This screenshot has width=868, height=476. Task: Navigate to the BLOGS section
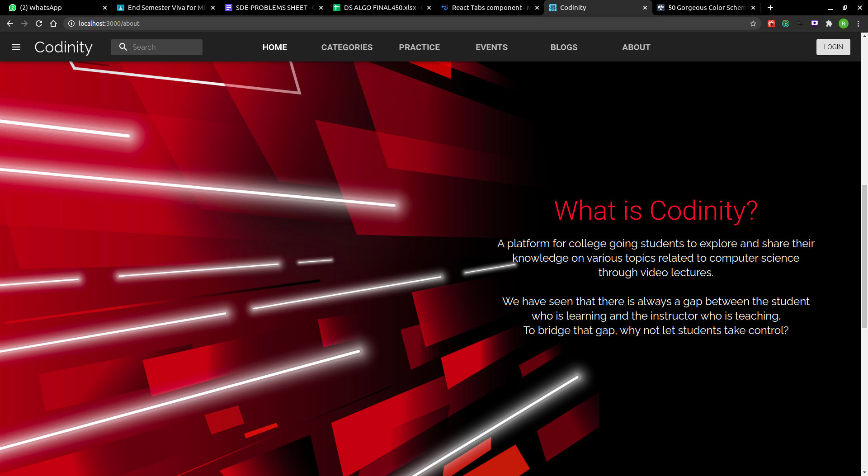click(564, 47)
